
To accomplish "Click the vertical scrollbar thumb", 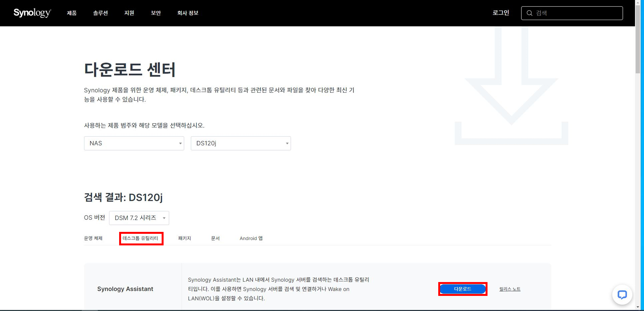I will click(x=638, y=40).
